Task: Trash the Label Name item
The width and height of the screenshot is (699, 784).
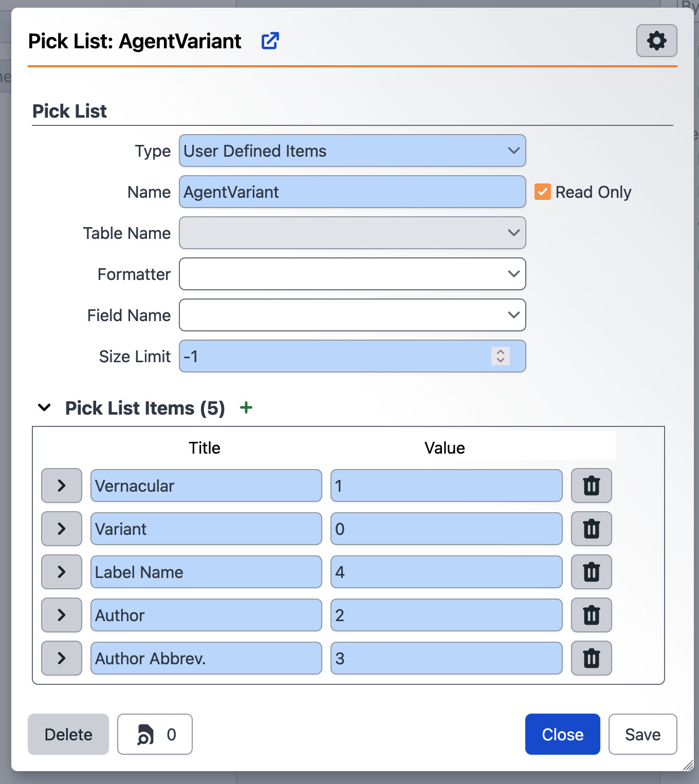Action: pos(591,572)
